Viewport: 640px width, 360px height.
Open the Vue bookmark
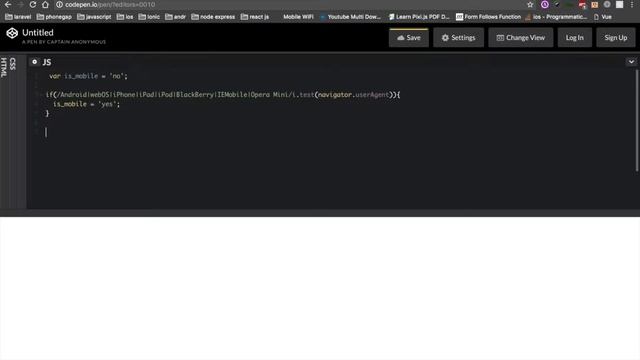[x=602, y=17]
